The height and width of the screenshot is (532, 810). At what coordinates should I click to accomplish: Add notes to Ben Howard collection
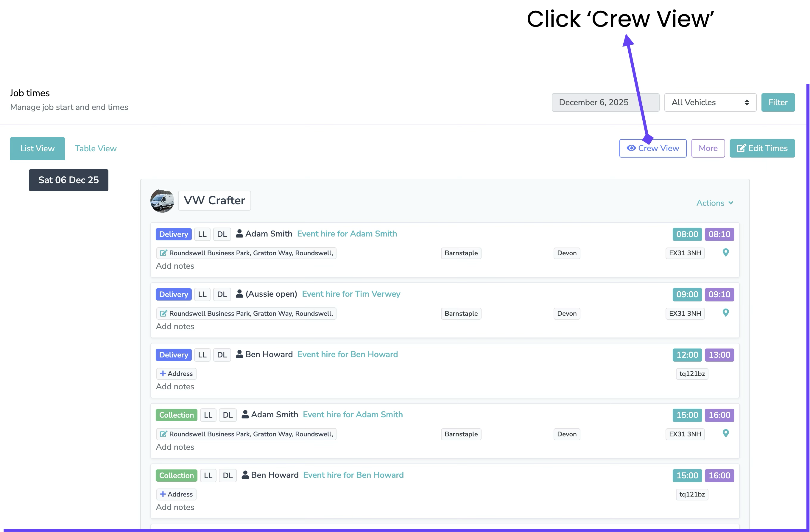point(175,507)
